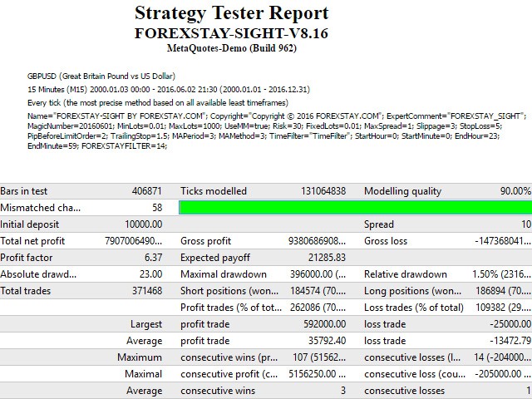Image resolution: width=532 pixels, height=399 pixels.
Task: Select the deposit value 10000.00
Action: point(144,224)
